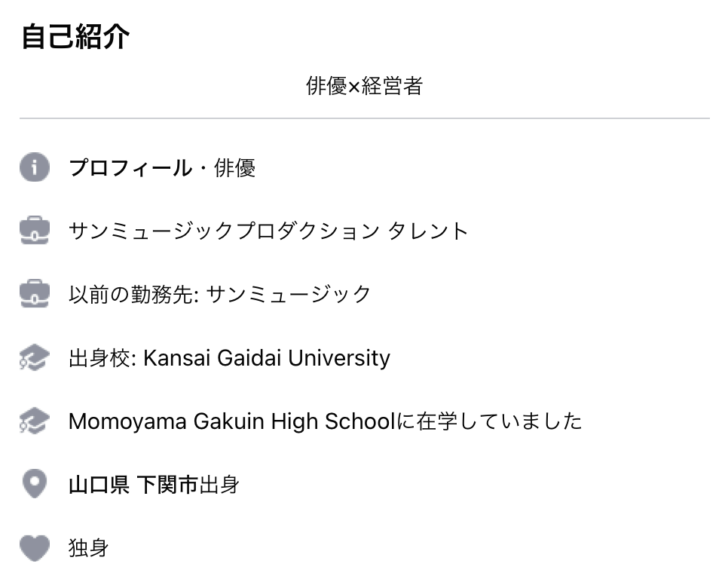Click the location pin icon beside 山口県 下関市
728x588 pixels.
click(35, 484)
